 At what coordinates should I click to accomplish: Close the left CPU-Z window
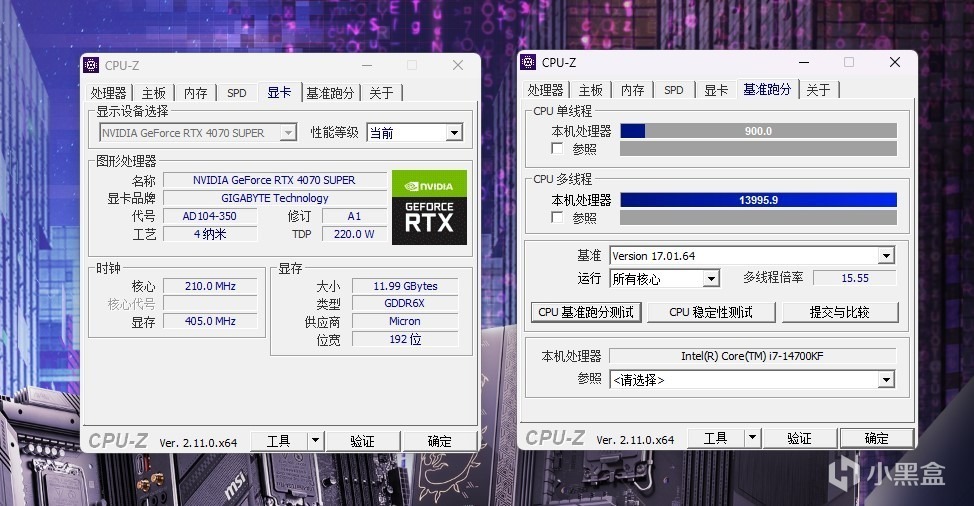458,65
